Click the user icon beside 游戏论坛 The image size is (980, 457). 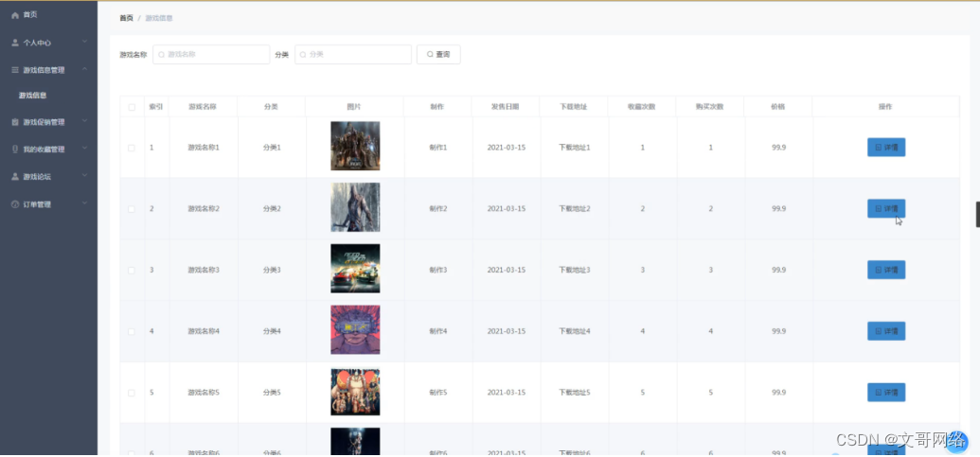[x=15, y=177]
